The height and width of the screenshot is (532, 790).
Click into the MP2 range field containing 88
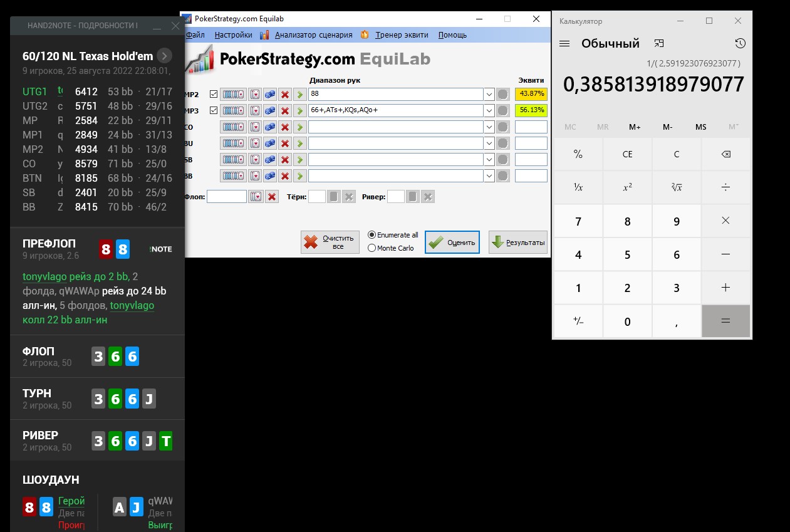point(395,94)
